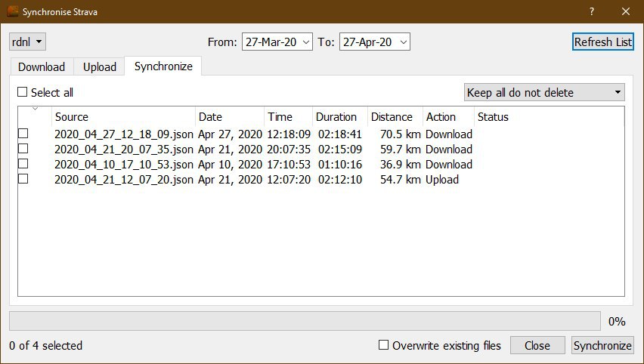Check the box for 2020_04_10_17_10_53.json
This screenshot has width=644, height=364.
click(23, 164)
